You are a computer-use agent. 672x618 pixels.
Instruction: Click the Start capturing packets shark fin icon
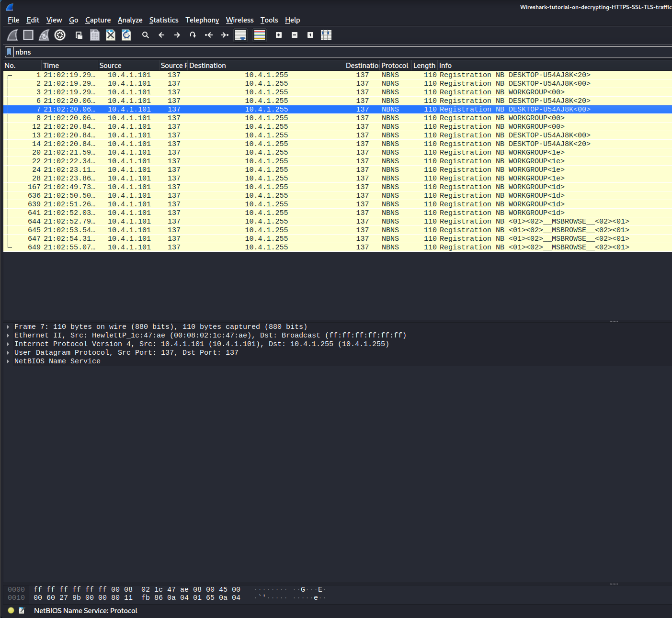(12, 35)
